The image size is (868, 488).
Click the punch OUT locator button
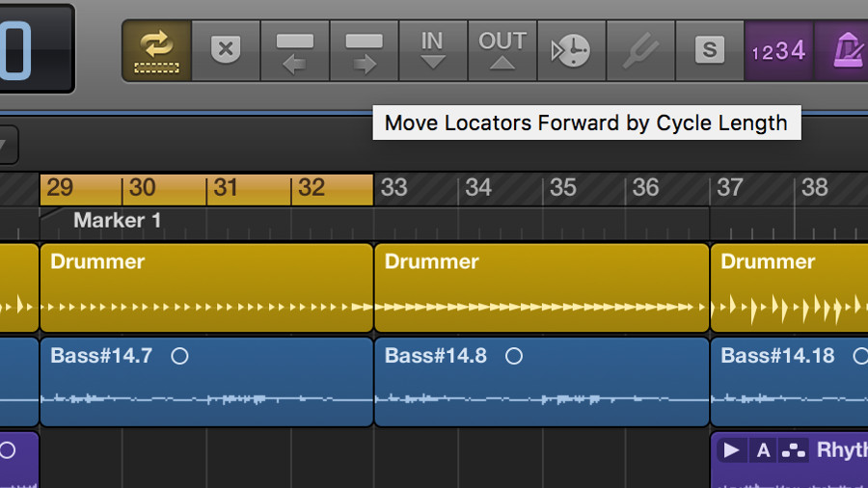tap(502, 50)
